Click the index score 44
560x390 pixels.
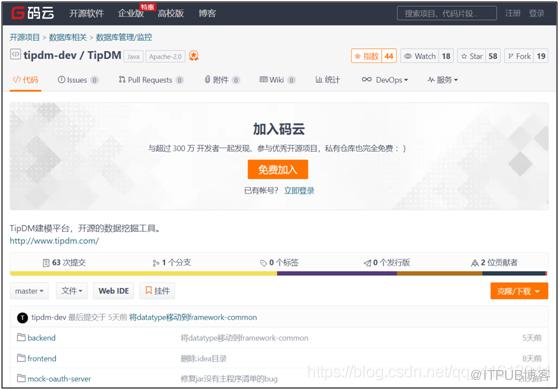[x=389, y=56]
